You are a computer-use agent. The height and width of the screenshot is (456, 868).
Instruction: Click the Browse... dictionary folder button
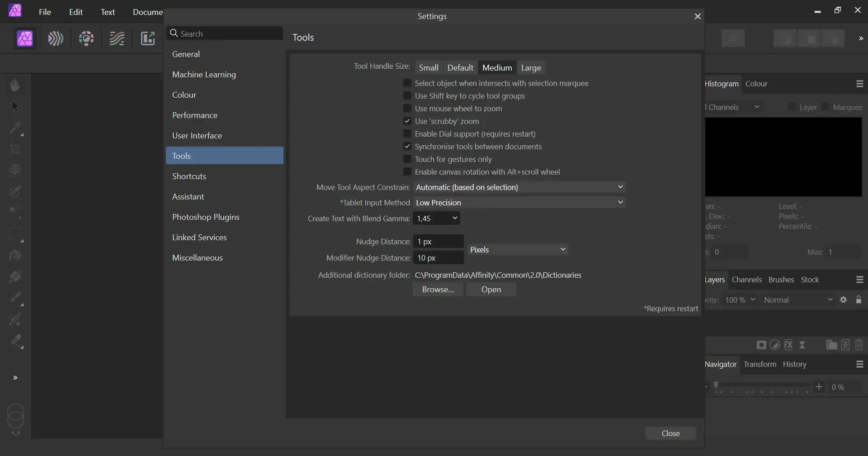pyautogui.click(x=438, y=290)
